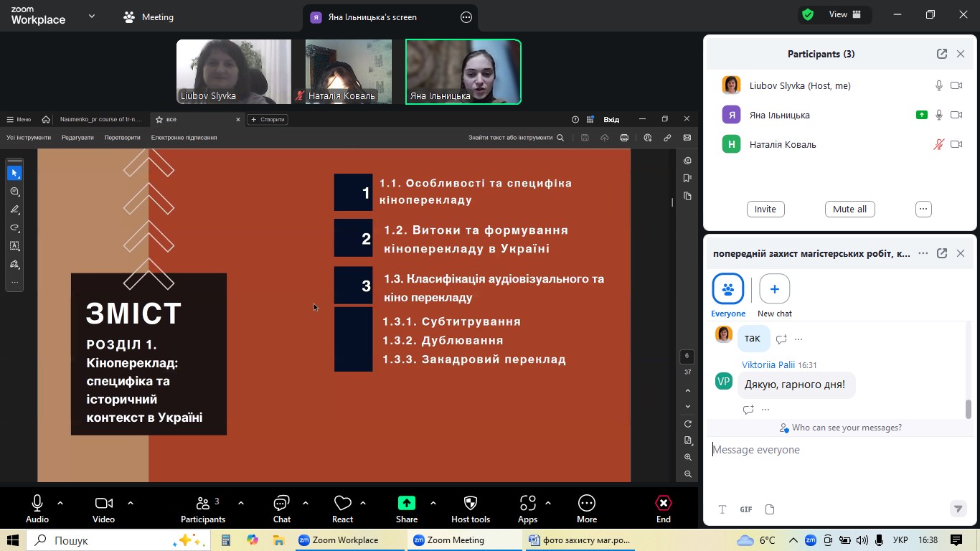
Task: Toggle Audio mute in toolbar
Action: 37,504
